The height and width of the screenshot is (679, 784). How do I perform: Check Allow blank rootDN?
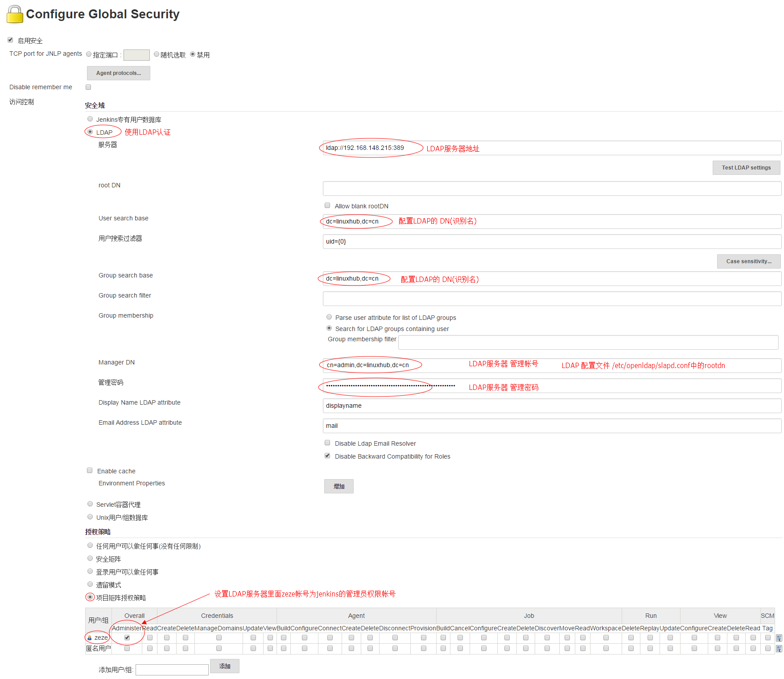(327, 206)
